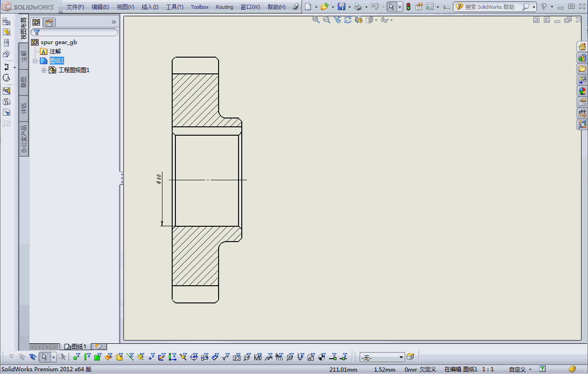Click the Break view icon

(6, 101)
